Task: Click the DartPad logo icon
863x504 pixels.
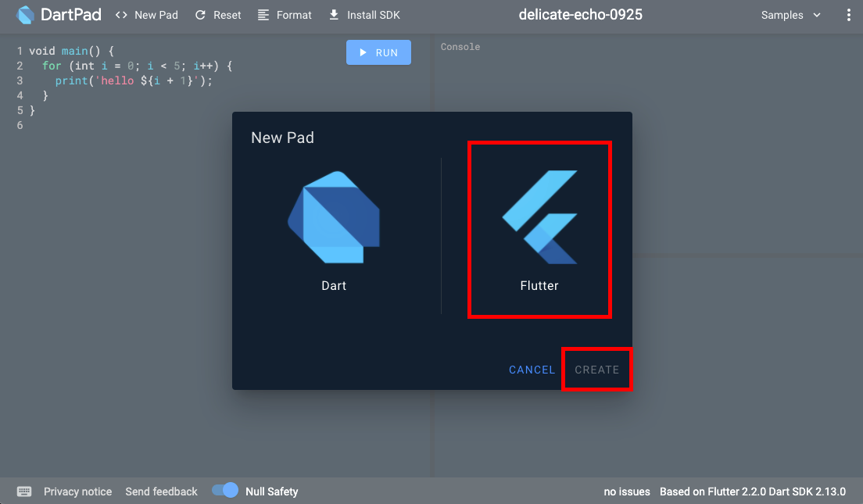Action: tap(25, 15)
